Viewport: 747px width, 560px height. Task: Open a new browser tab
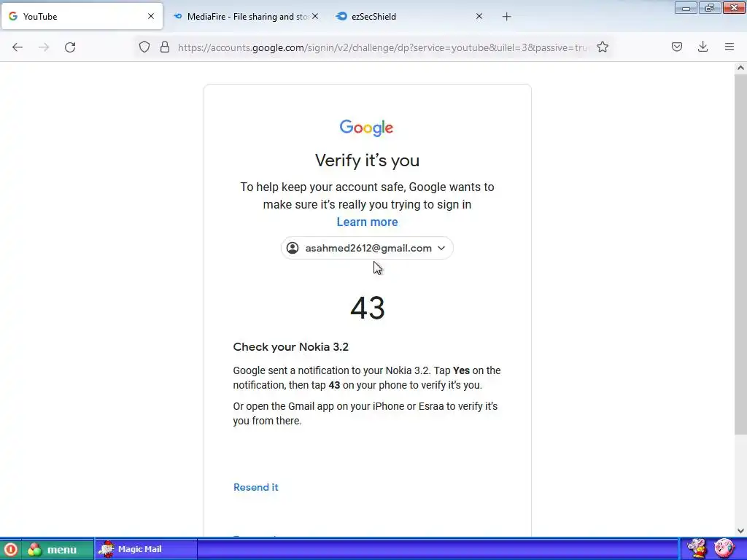(506, 17)
